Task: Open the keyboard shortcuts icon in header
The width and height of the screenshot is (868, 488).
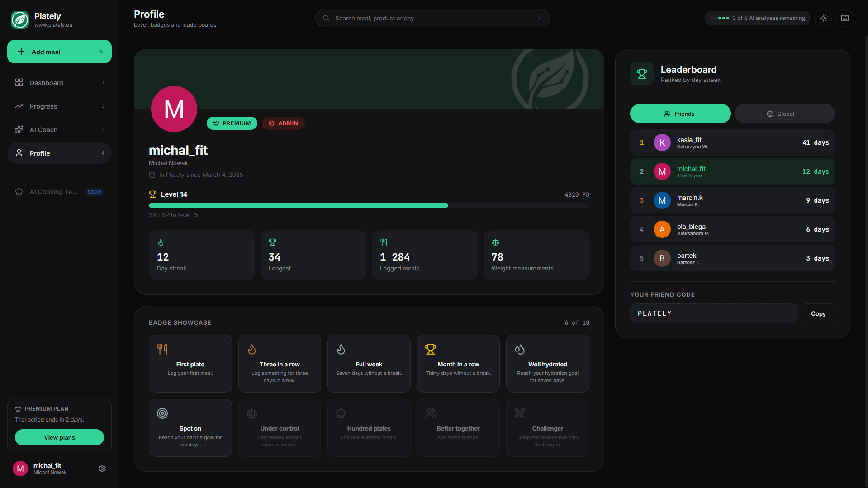Action: [845, 18]
